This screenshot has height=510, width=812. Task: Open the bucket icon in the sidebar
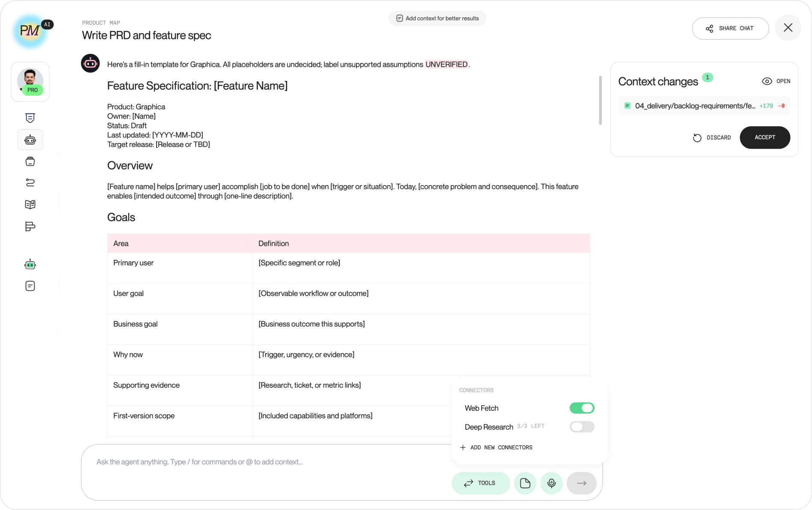30,161
